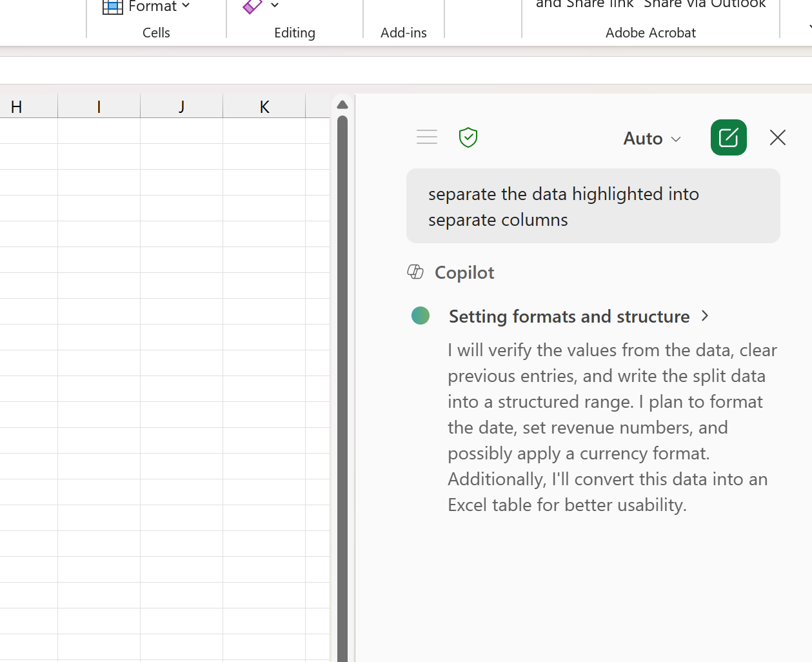Click the green status dot beside the response heading
The height and width of the screenshot is (662, 812).
click(421, 316)
